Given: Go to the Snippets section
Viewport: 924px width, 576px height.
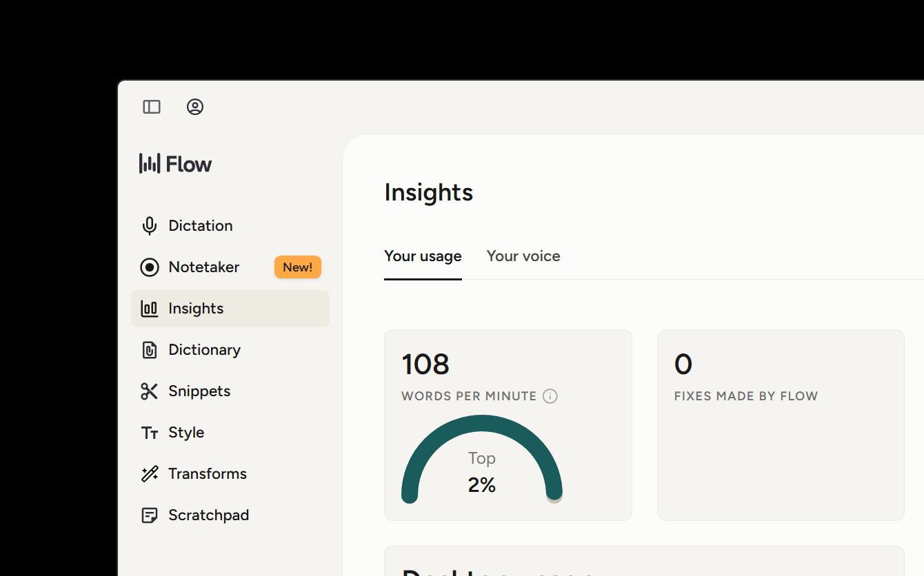Looking at the screenshot, I should (230, 391).
